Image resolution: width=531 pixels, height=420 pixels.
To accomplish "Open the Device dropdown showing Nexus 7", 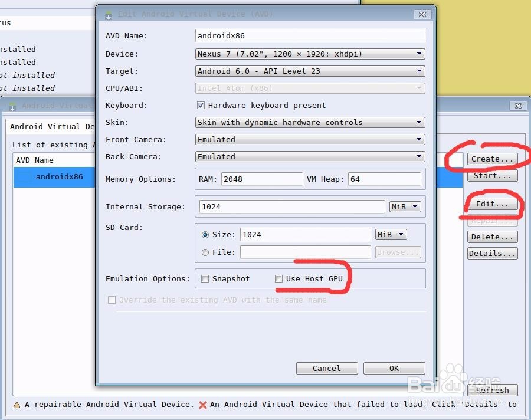I will pyautogui.click(x=310, y=54).
